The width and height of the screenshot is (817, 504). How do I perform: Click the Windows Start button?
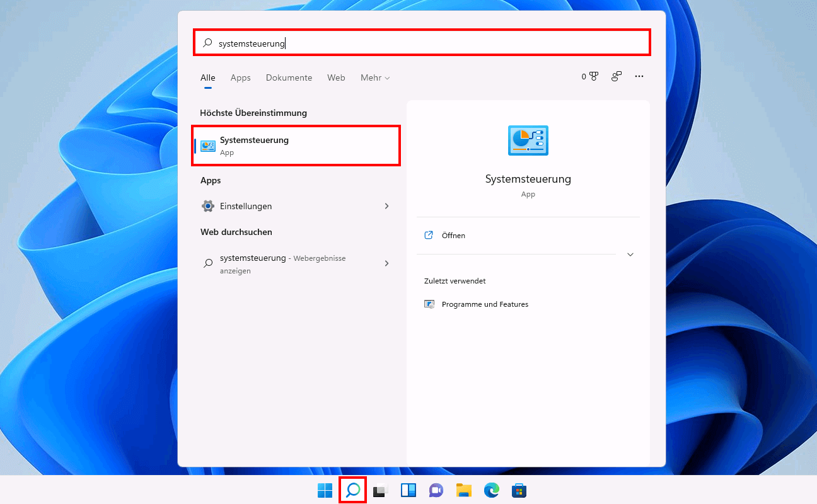click(325, 490)
